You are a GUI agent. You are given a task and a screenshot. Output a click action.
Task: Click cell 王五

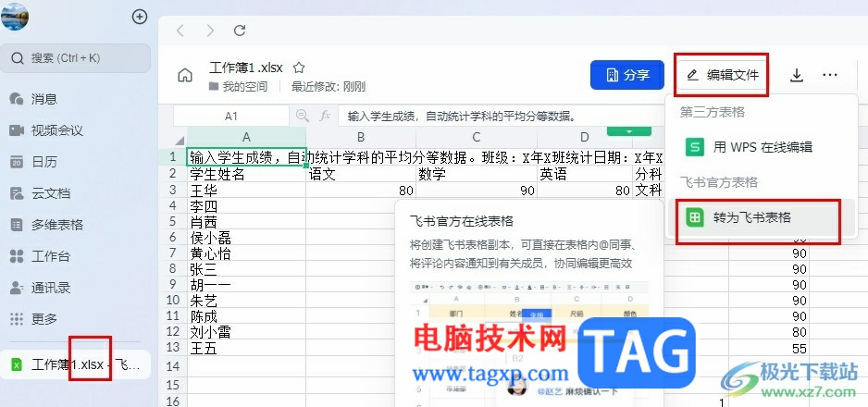point(246,349)
